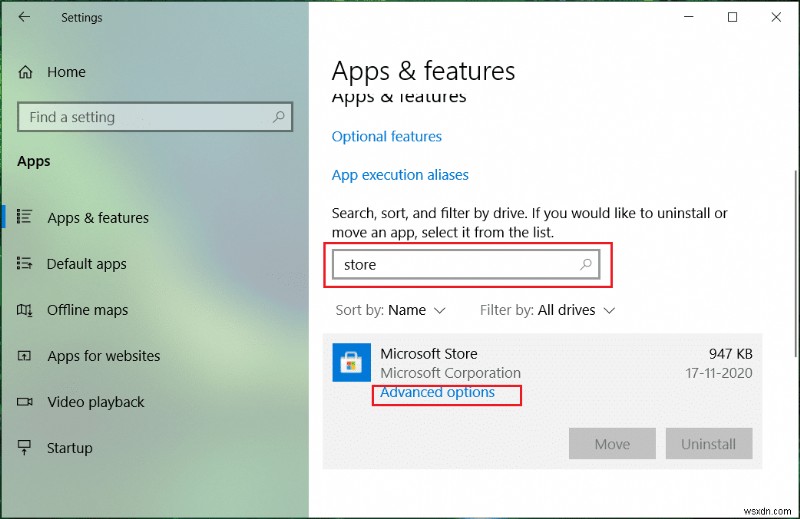The height and width of the screenshot is (519, 800).
Task: Click the vertical scrollbar of the page
Action: tap(796, 263)
